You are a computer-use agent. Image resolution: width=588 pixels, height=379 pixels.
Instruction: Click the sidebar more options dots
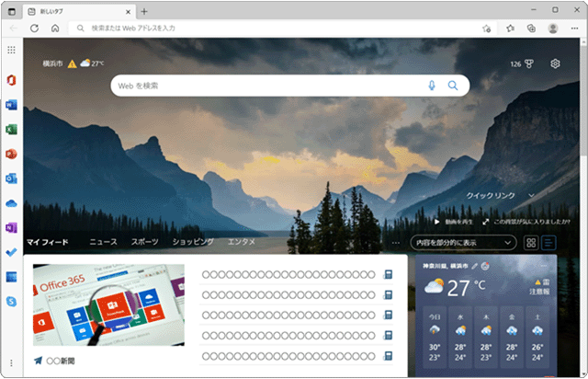[x=11, y=362]
